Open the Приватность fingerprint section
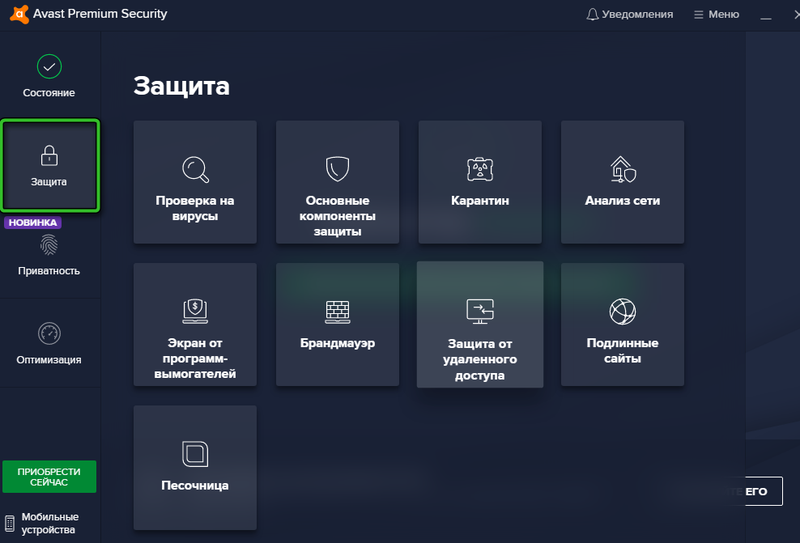The image size is (800, 543). coord(49,255)
